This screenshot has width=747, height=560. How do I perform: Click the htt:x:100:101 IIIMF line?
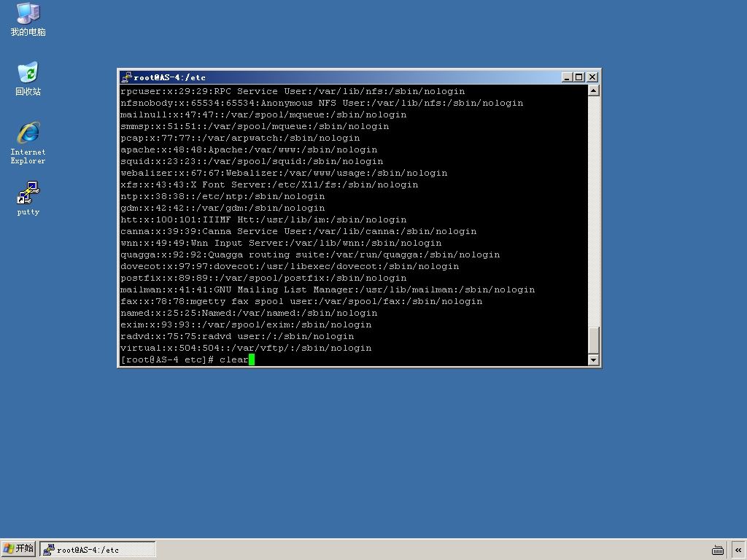click(x=263, y=219)
